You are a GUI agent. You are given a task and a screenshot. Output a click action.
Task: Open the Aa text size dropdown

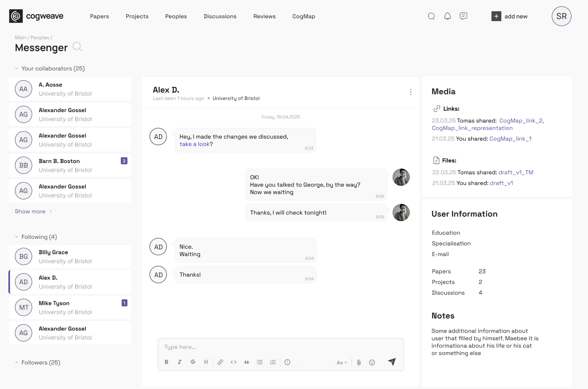click(341, 362)
